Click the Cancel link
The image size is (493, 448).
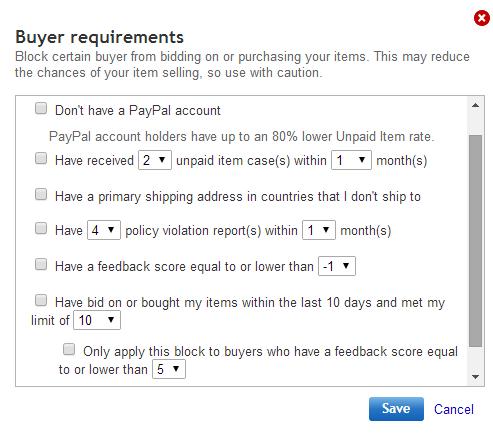pyautogui.click(x=454, y=409)
